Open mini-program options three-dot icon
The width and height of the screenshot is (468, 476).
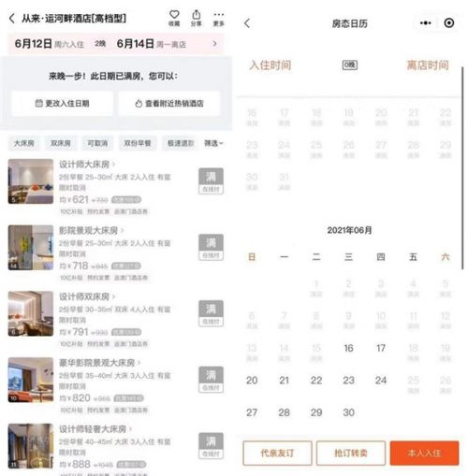coord(425,22)
